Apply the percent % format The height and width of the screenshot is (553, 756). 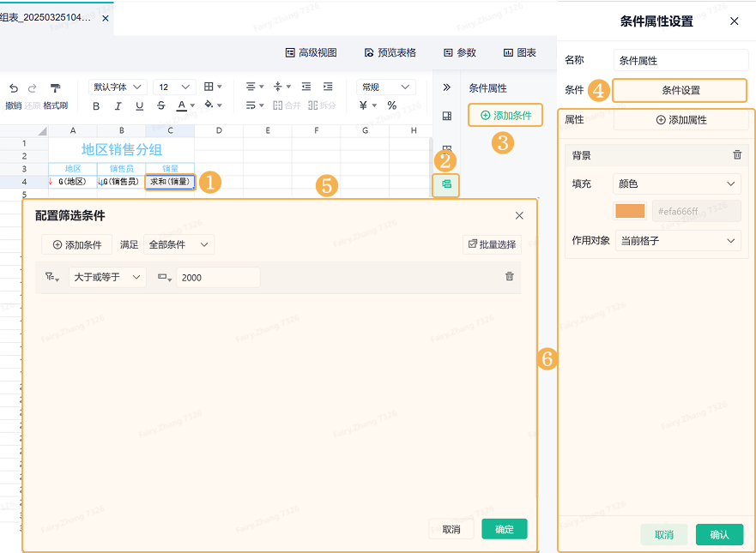[x=392, y=105]
